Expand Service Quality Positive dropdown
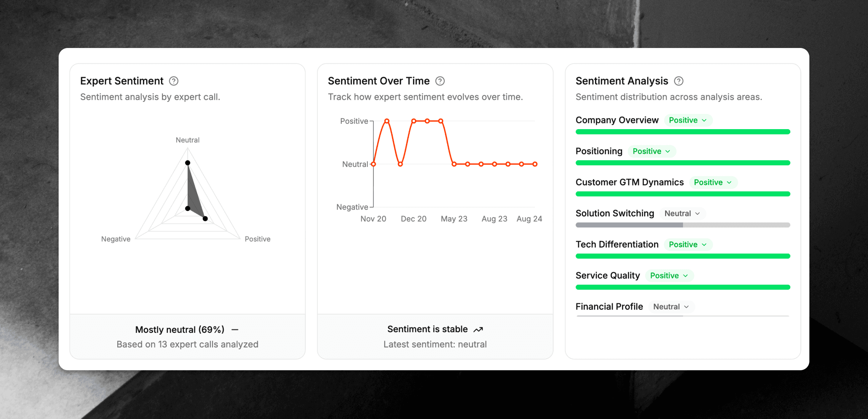This screenshot has height=419, width=868. click(x=669, y=276)
